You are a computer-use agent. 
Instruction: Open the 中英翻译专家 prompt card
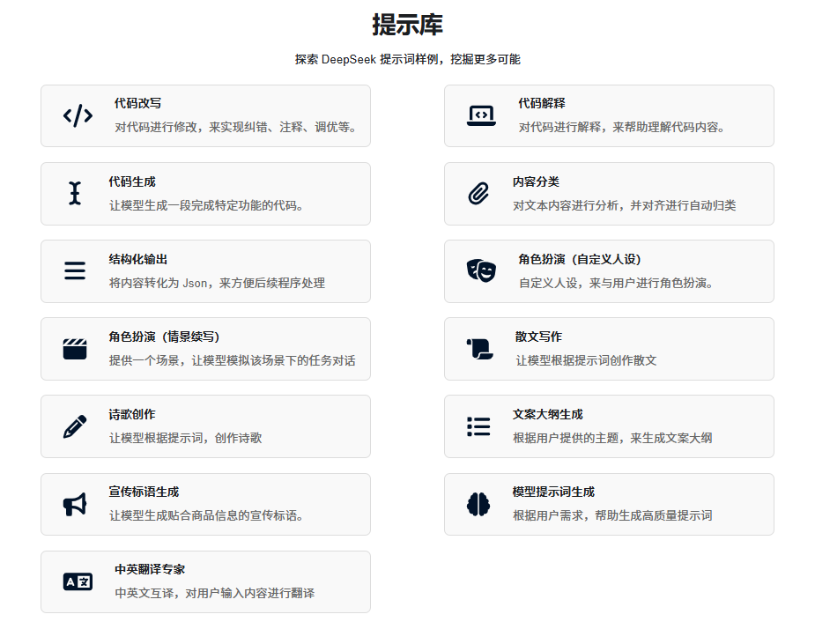pos(204,581)
